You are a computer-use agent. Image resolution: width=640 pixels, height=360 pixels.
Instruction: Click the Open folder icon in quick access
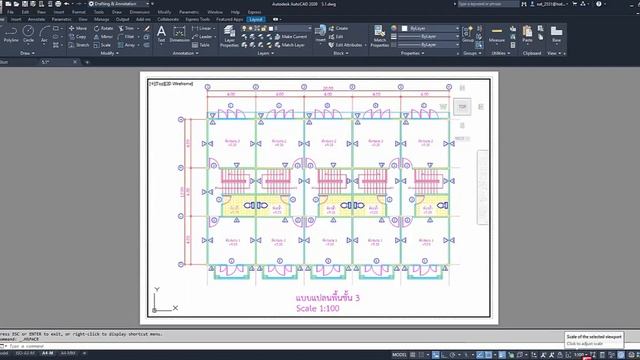[16, 4]
